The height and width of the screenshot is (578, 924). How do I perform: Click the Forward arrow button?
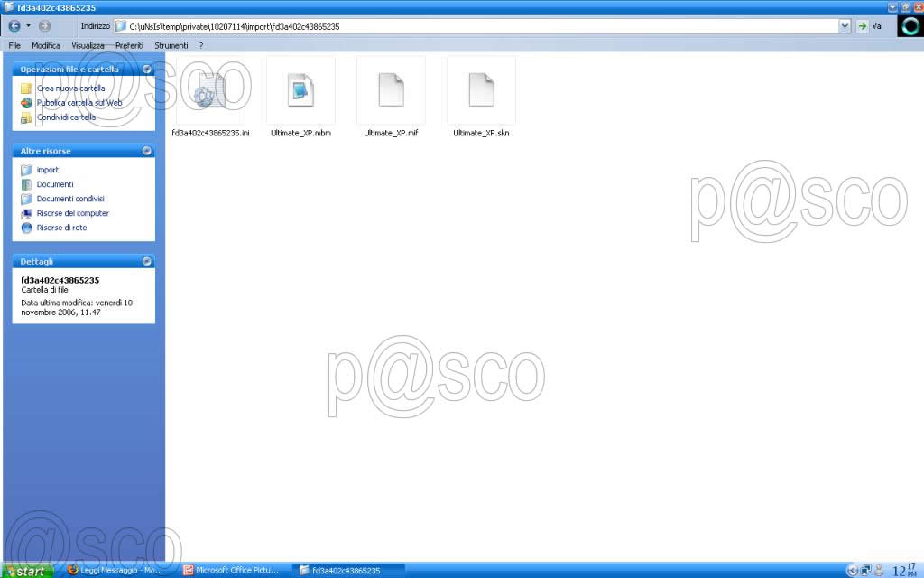click(x=44, y=26)
